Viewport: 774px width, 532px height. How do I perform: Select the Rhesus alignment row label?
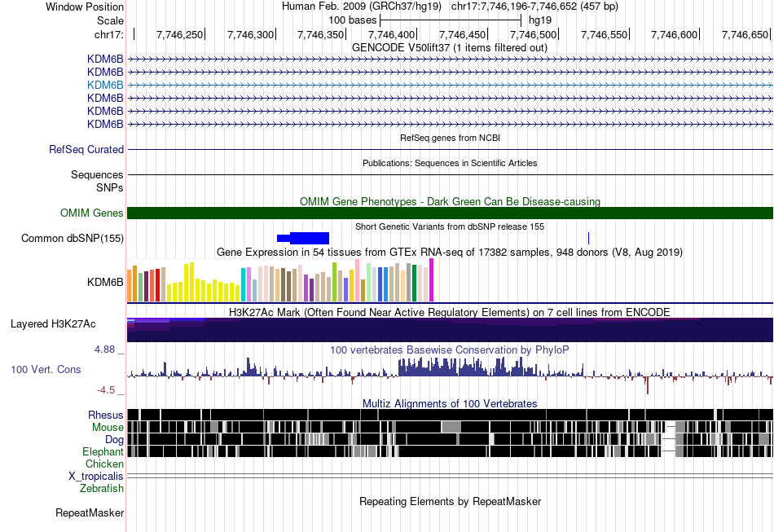[x=106, y=415]
